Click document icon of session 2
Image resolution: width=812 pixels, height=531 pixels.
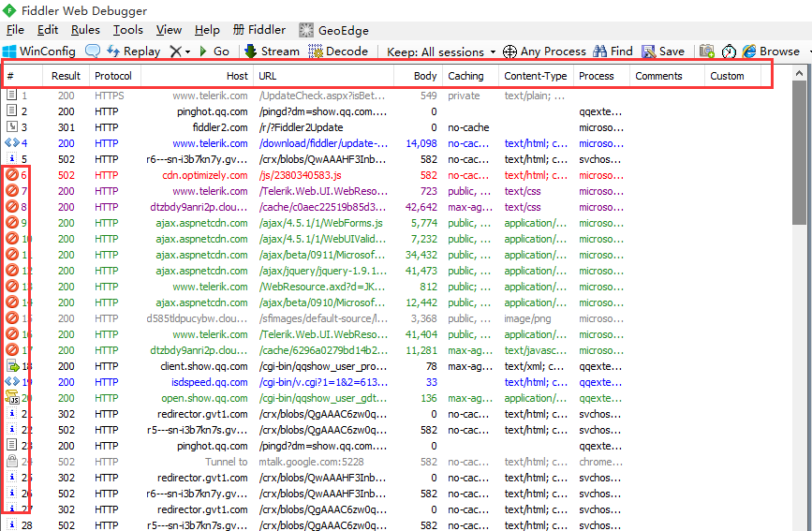tap(11, 111)
